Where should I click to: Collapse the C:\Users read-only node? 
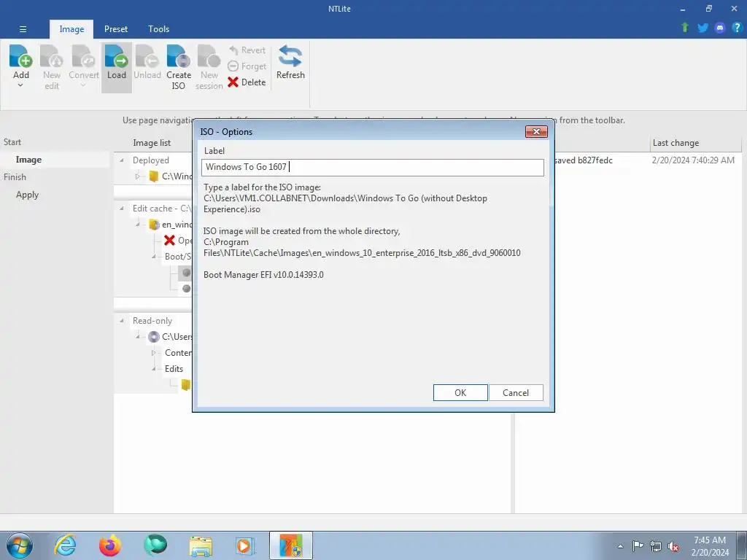click(137, 337)
